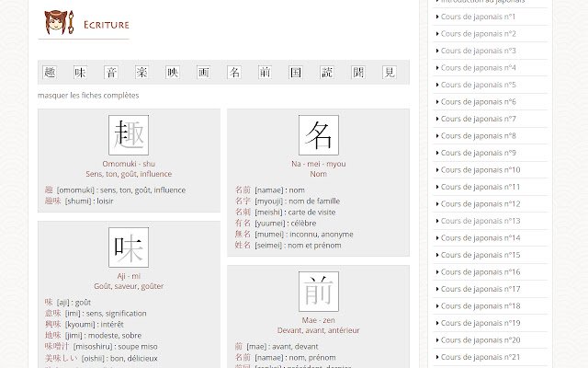This screenshot has height=368, width=588.
Task: Click the 味噌汁 [misoshiru] soupe miso entry
Action: (x=101, y=346)
